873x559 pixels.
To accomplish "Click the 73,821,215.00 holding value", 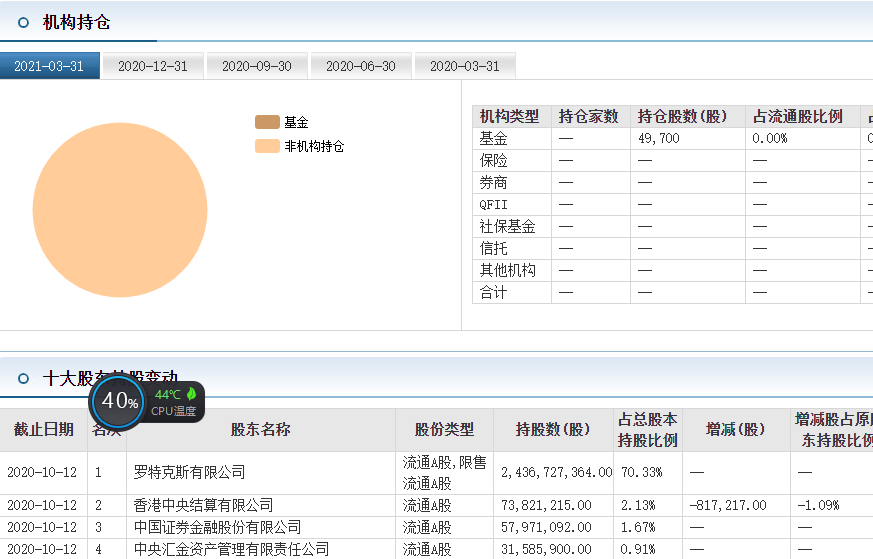I will click(x=546, y=505).
